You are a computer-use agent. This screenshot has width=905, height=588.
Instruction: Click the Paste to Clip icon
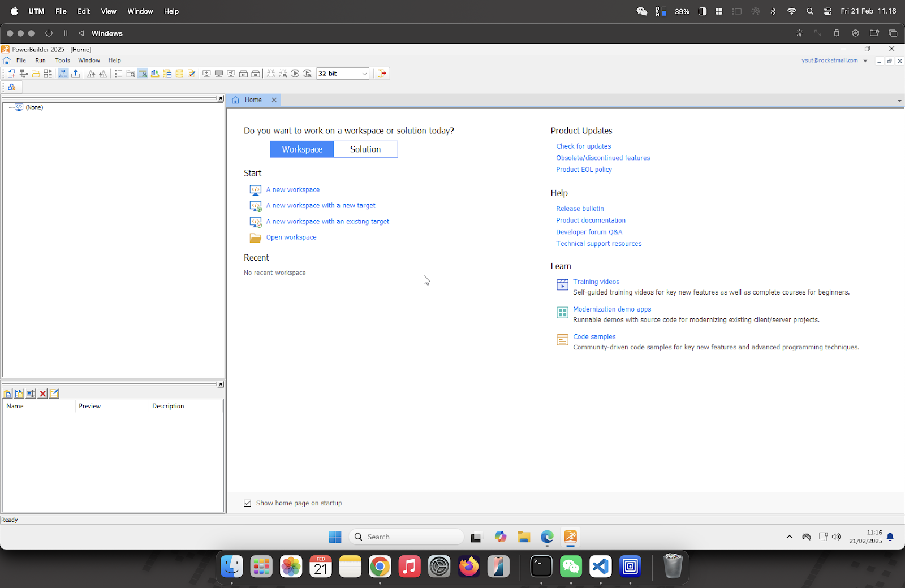[8, 394]
